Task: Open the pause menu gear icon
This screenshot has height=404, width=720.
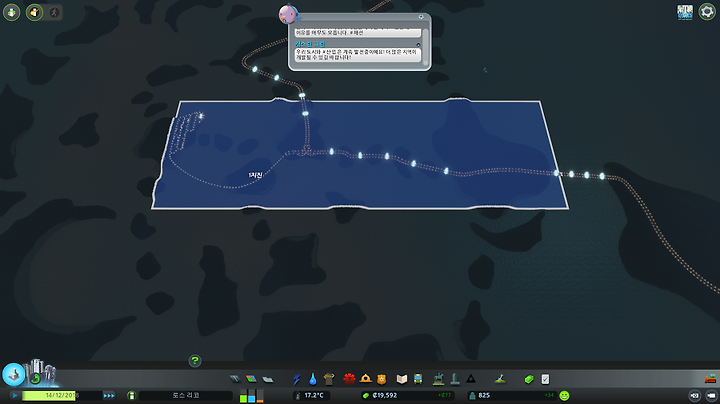Action: tap(707, 11)
